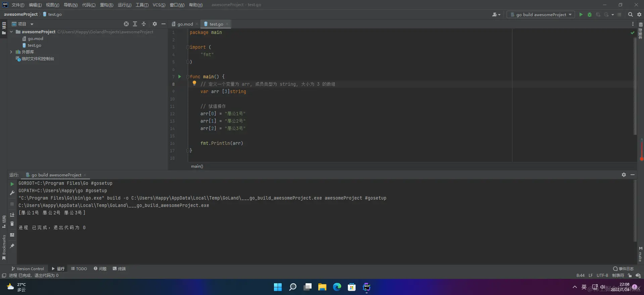Expand the 外部库 node
This screenshot has height=295, width=644.
(x=11, y=52)
